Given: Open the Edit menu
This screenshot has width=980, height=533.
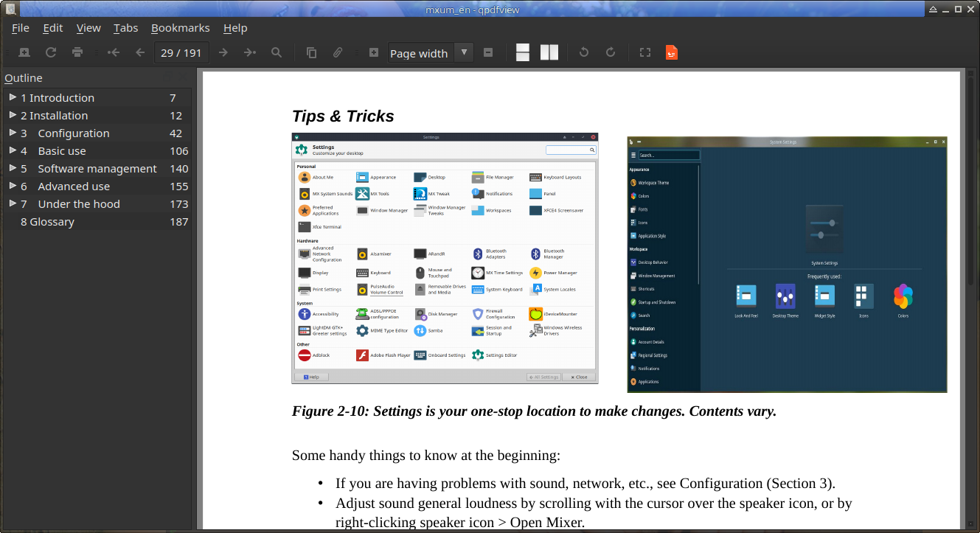Looking at the screenshot, I should (53, 28).
